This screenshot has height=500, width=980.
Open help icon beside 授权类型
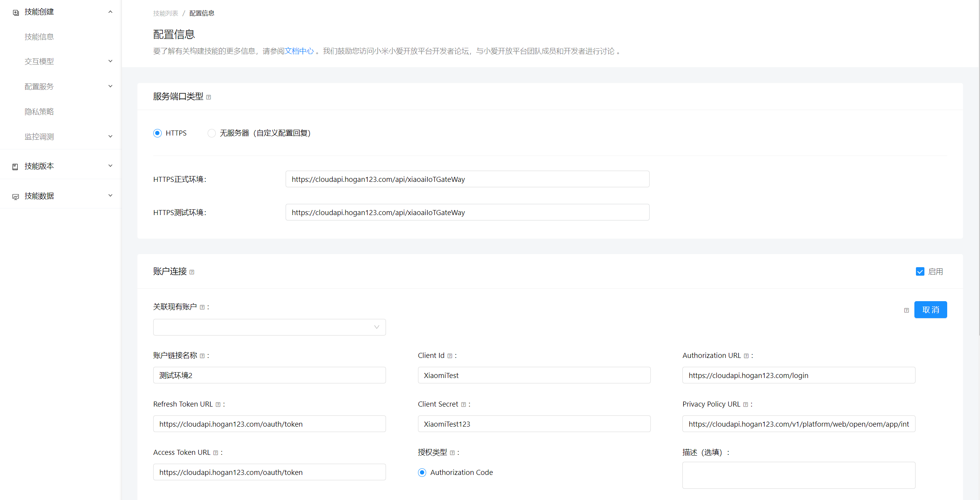[452, 453]
